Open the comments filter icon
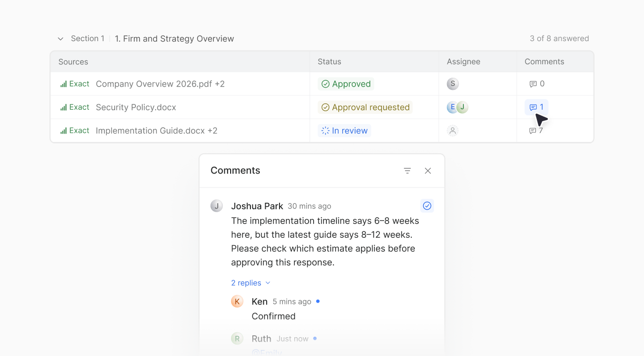 click(x=407, y=171)
